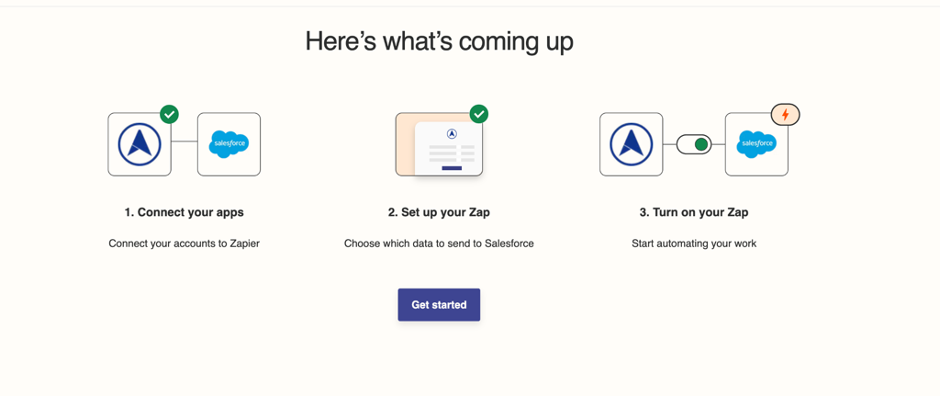941x397 pixels.
Task: Click the blue bar button in the form illustration
Action: [452, 169]
